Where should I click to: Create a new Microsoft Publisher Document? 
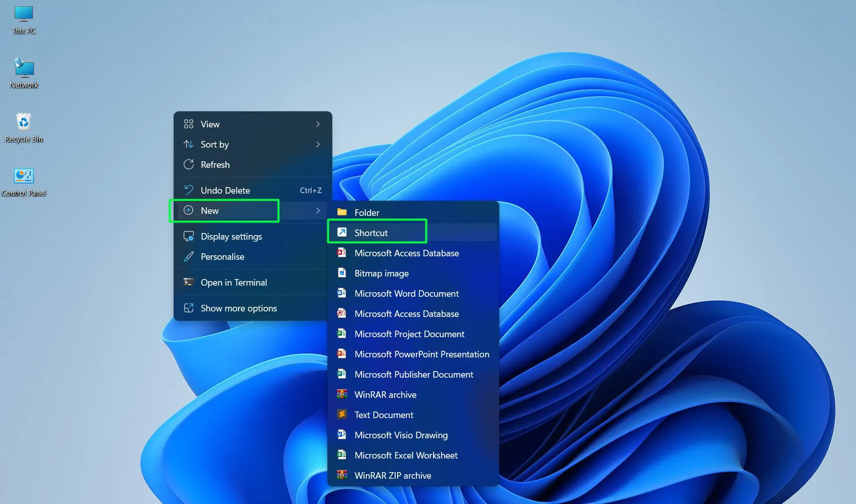(x=413, y=374)
